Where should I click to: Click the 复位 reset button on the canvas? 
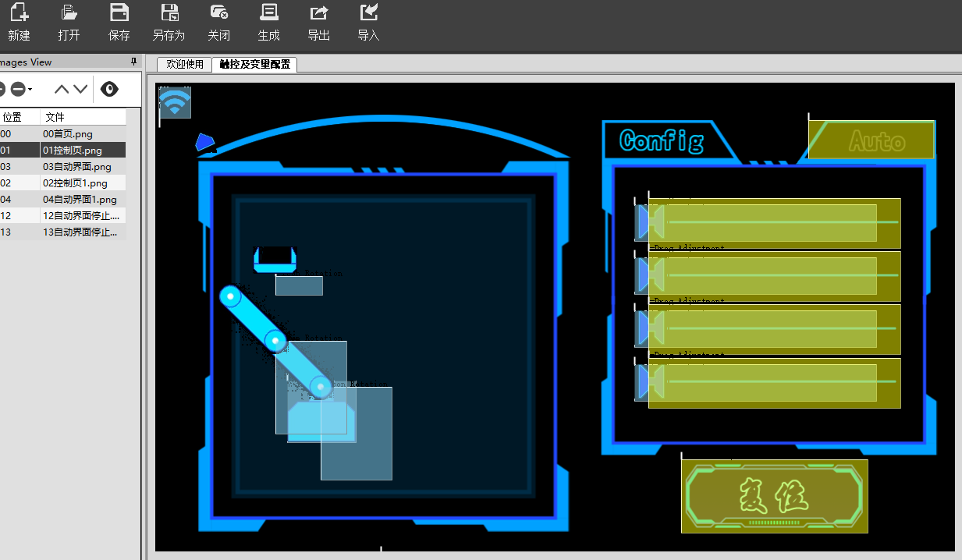774,496
